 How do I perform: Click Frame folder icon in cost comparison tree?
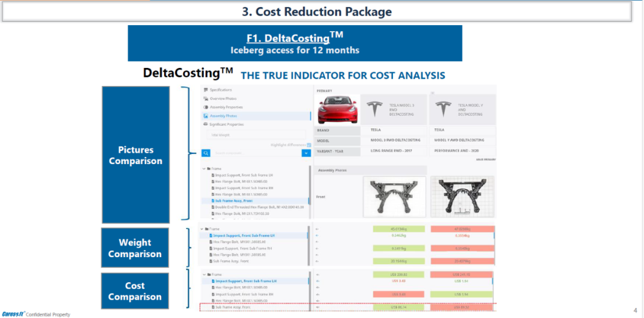(209, 274)
